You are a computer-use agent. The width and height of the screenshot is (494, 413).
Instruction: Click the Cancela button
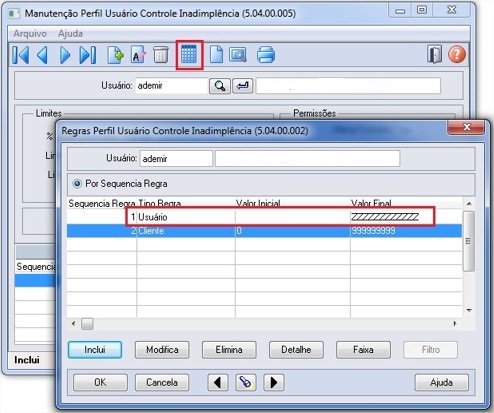(x=162, y=382)
